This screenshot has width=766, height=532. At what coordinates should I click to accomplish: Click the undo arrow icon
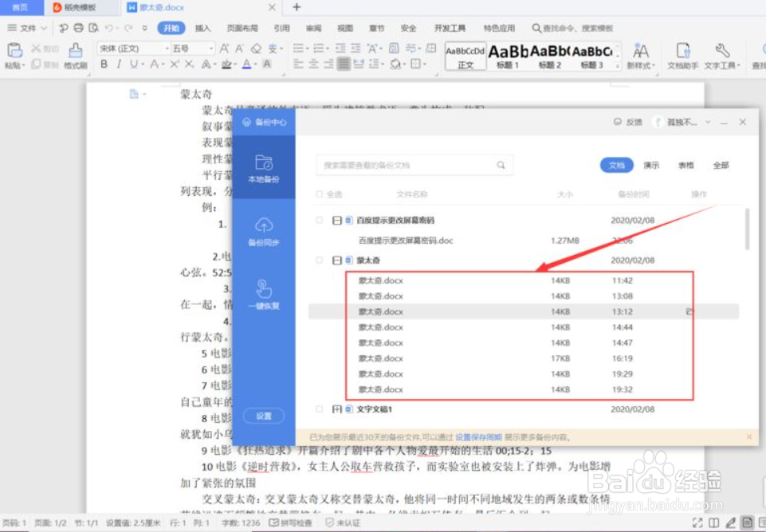[x=109, y=29]
